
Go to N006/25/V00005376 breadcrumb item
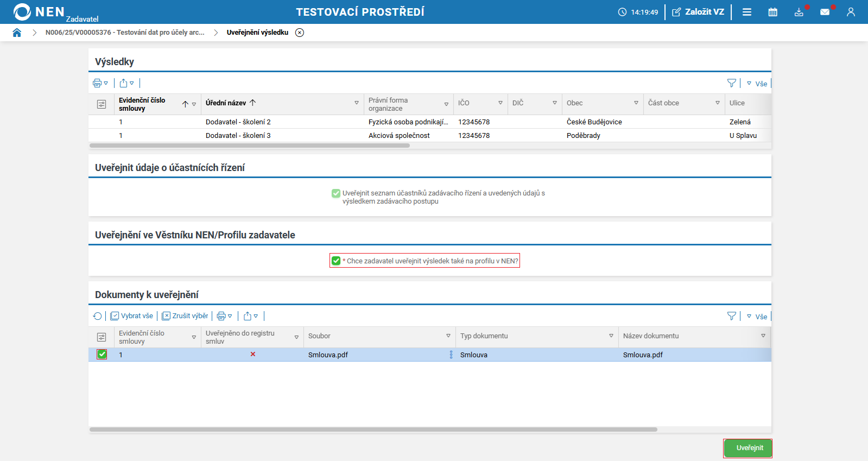point(125,33)
